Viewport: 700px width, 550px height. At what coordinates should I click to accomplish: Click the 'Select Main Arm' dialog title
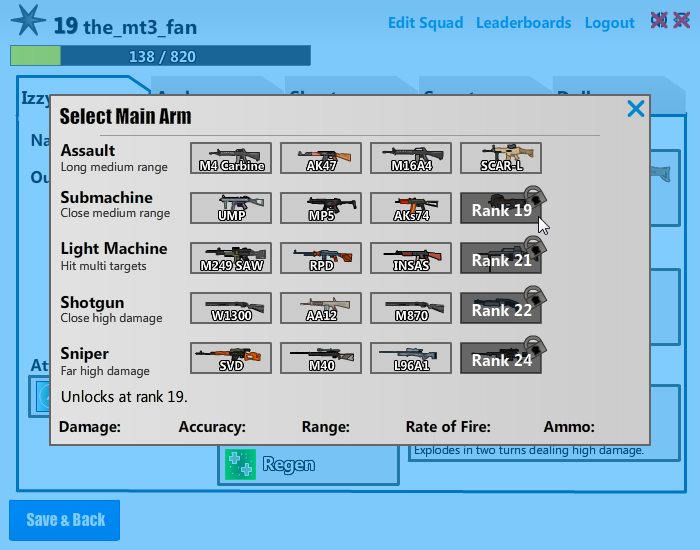[x=125, y=117]
